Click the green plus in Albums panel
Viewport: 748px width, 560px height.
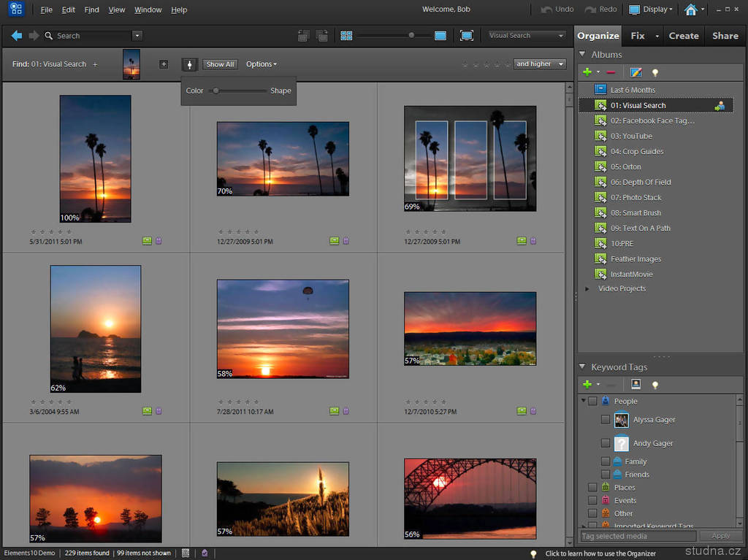(x=587, y=72)
